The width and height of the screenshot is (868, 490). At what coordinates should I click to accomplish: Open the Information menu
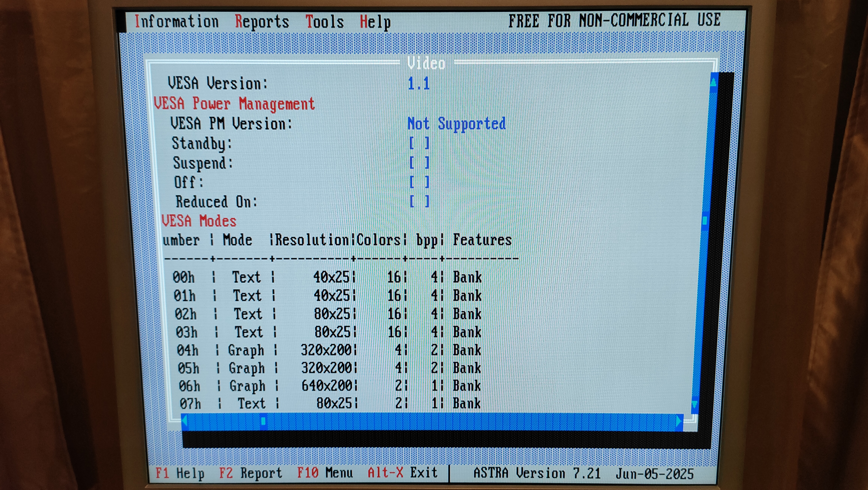177,22
